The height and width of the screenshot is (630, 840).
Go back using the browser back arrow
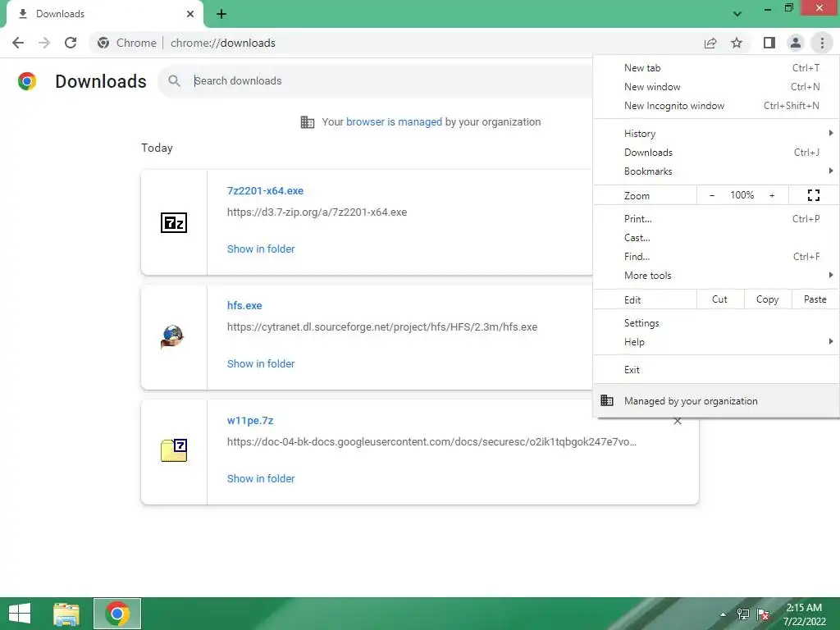tap(18, 43)
